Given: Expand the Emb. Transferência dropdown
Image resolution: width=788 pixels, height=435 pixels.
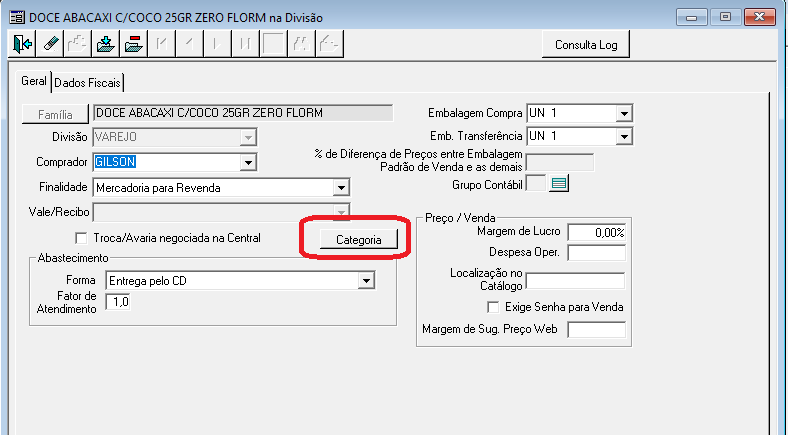Looking at the screenshot, I should tap(623, 136).
